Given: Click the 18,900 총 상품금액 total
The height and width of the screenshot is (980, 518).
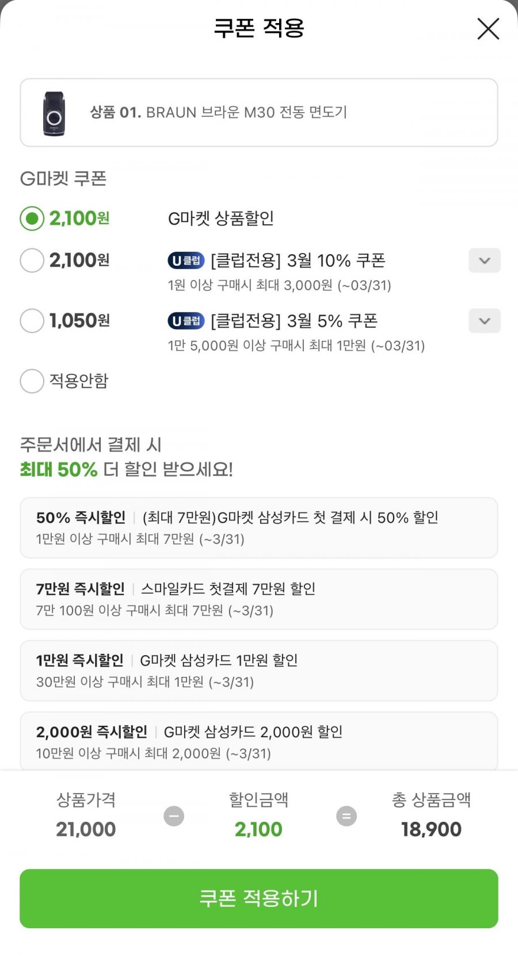Looking at the screenshot, I should click(431, 829).
